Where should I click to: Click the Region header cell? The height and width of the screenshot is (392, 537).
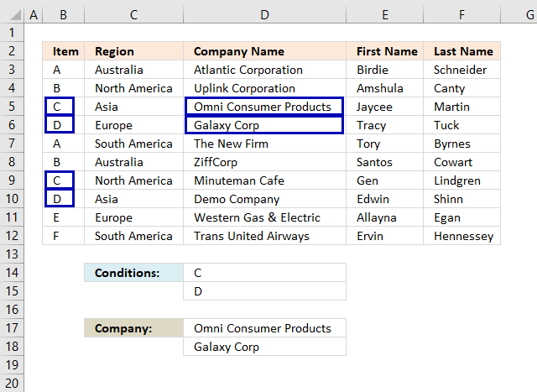134,51
